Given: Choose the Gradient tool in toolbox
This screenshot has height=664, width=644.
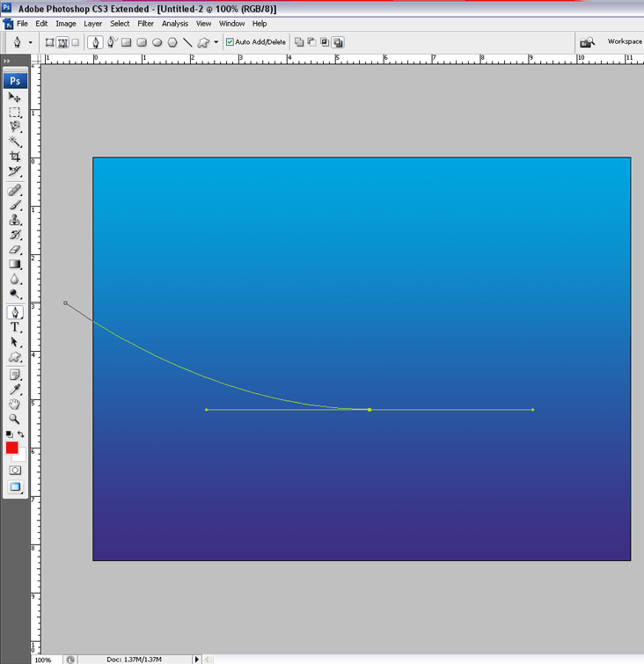Looking at the screenshot, I should click(x=15, y=264).
